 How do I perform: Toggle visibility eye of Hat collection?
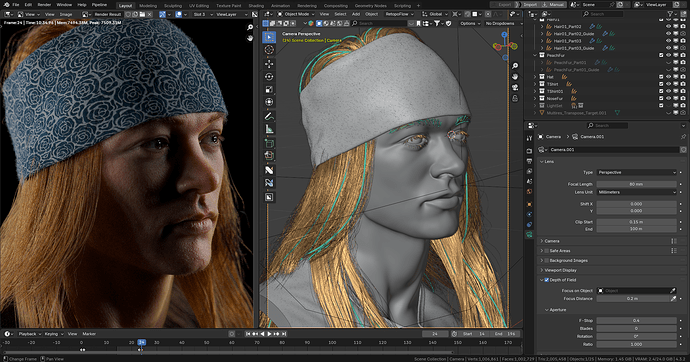668,77
